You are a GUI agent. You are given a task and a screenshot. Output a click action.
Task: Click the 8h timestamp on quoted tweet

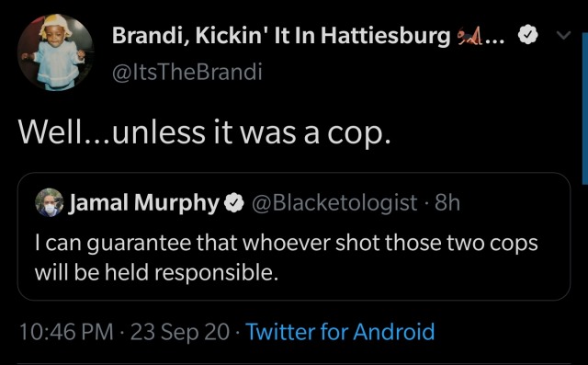447,202
